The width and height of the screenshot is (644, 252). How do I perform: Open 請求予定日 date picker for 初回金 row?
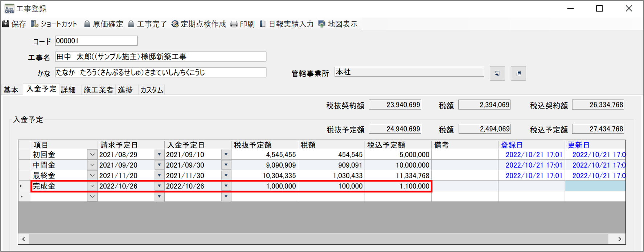tap(159, 155)
